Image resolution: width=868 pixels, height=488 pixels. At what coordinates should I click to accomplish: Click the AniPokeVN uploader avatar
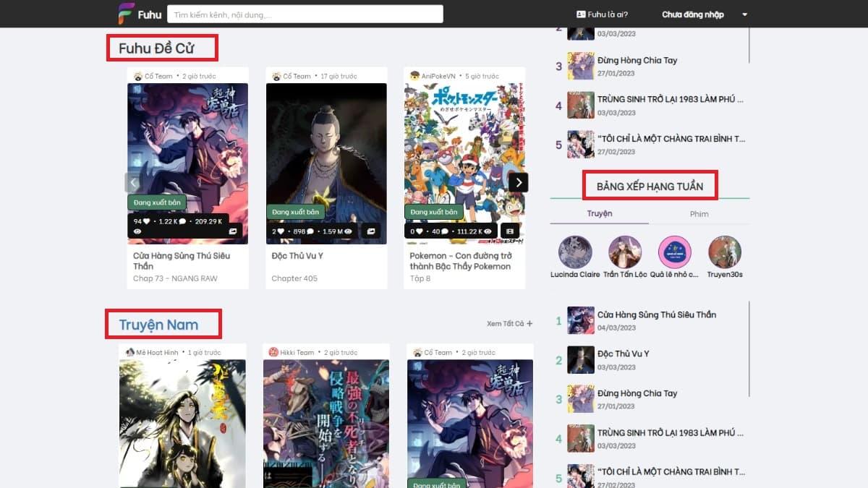[x=414, y=76]
